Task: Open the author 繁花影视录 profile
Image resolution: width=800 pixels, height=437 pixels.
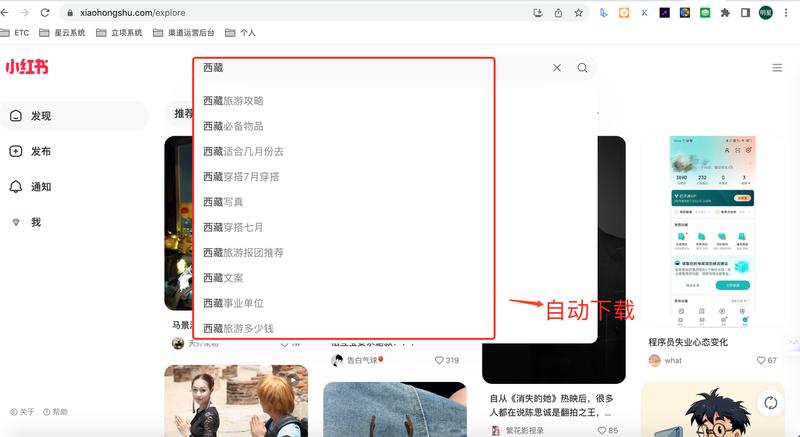Action: 517,431
